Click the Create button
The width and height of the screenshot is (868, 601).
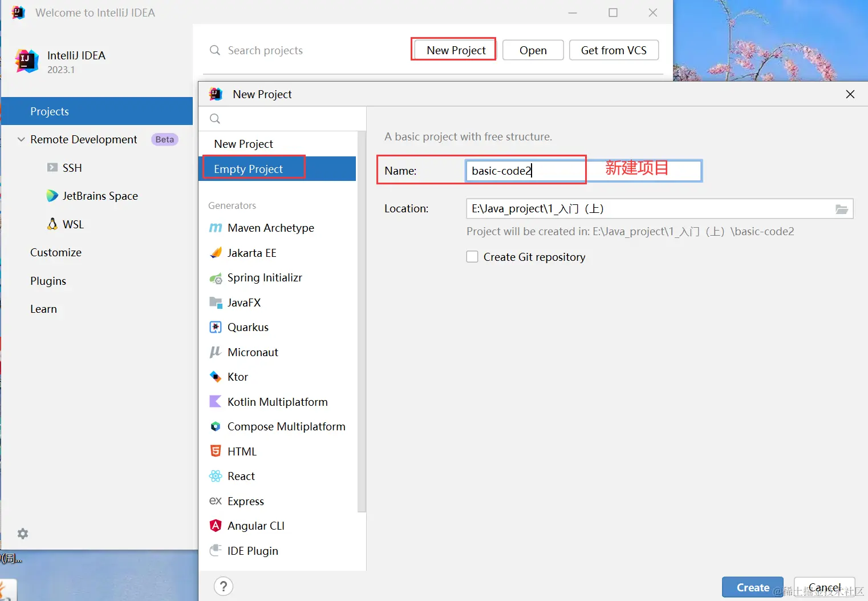[753, 587]
